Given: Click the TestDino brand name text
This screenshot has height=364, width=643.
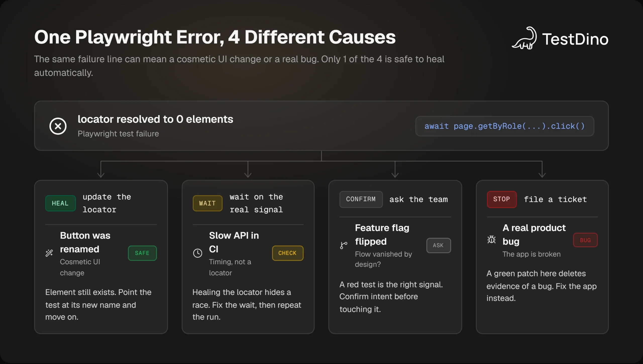Looking at the screenshot, I should click(x=575, y=39).
